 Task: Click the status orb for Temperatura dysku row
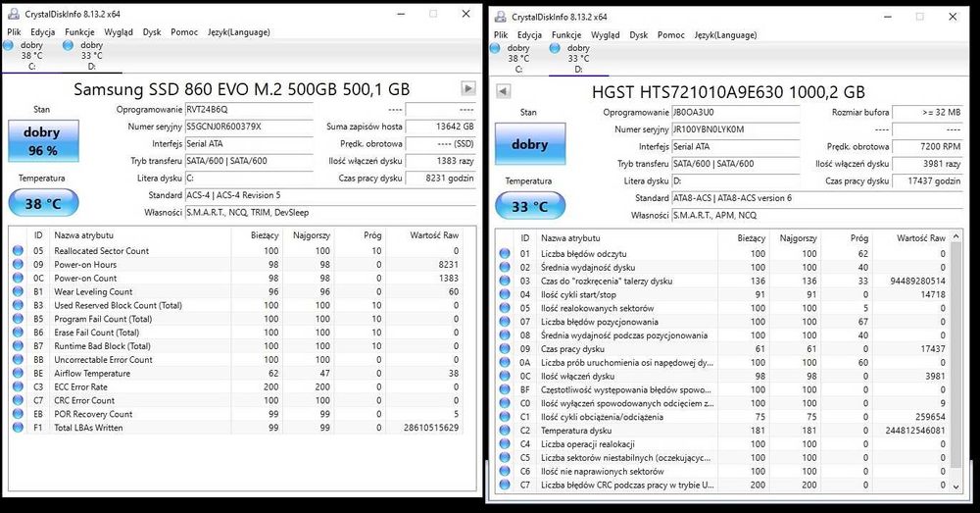(x=505, y=431)
